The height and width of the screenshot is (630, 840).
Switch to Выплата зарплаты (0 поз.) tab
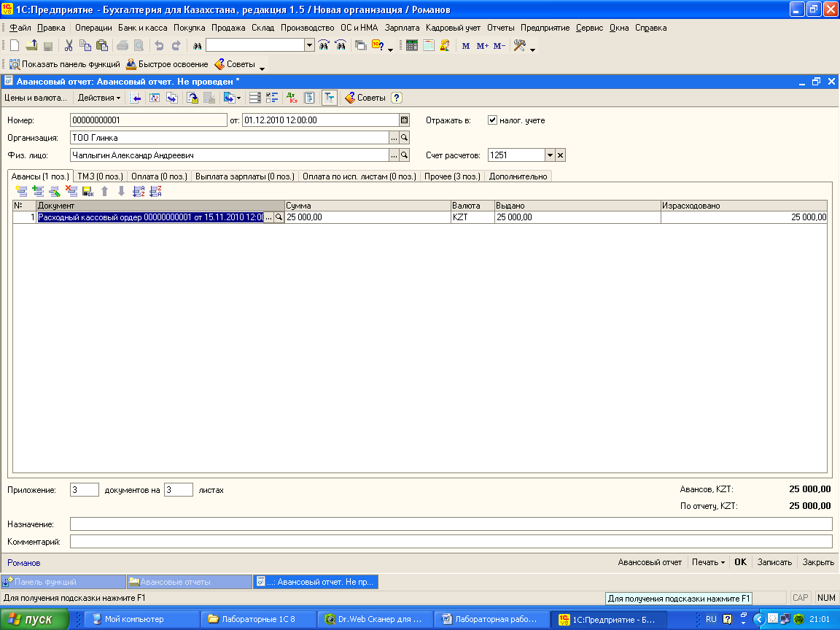pos(245,176)
